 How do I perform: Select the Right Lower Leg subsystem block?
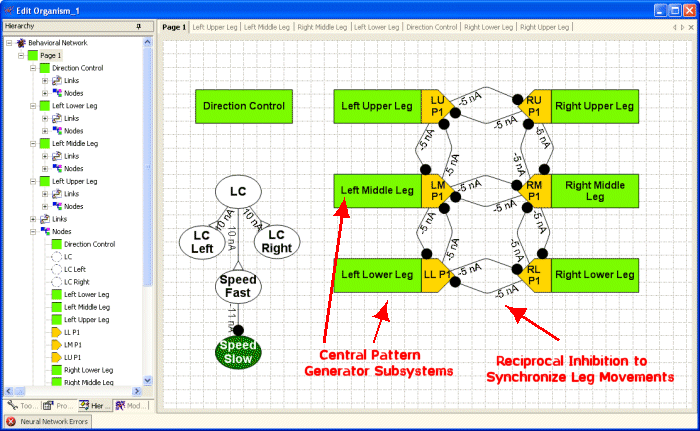click(594, 274)
